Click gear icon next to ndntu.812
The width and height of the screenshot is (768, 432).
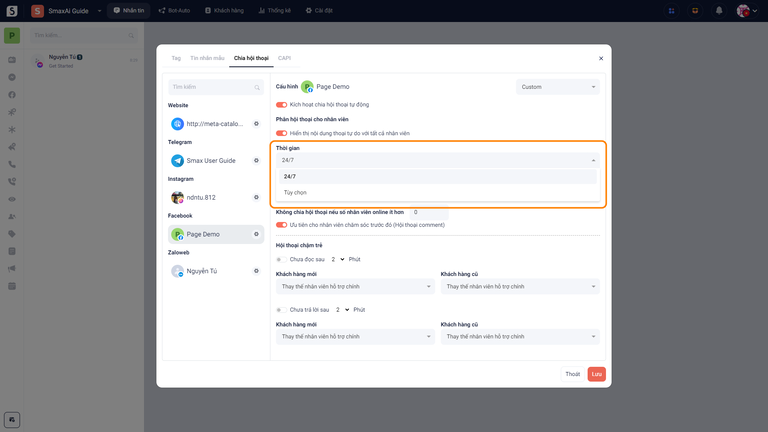tap(256, 197)
